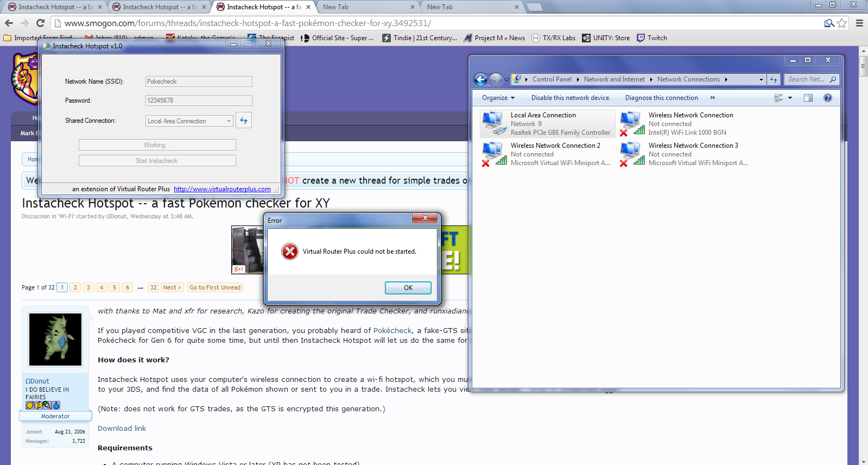868x465 pixels.
Task: Go forward in the Network Connections window
Action: click(x=496, y=79)
